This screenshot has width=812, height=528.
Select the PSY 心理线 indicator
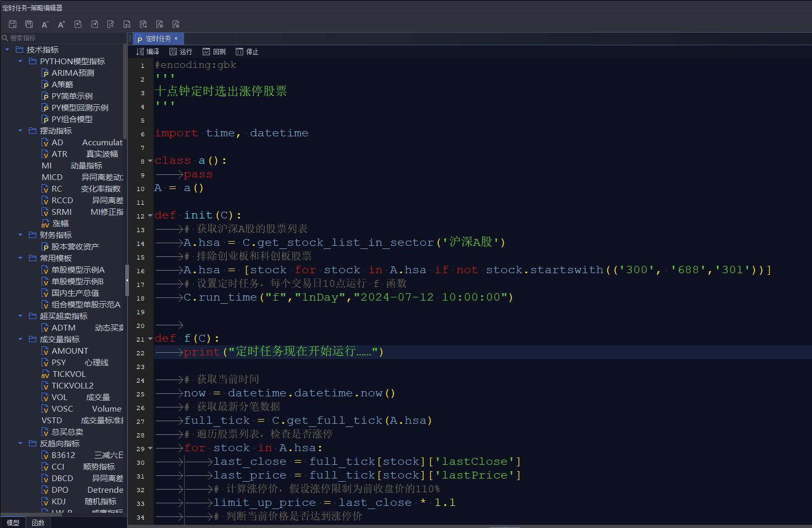(x=75, y=362)
